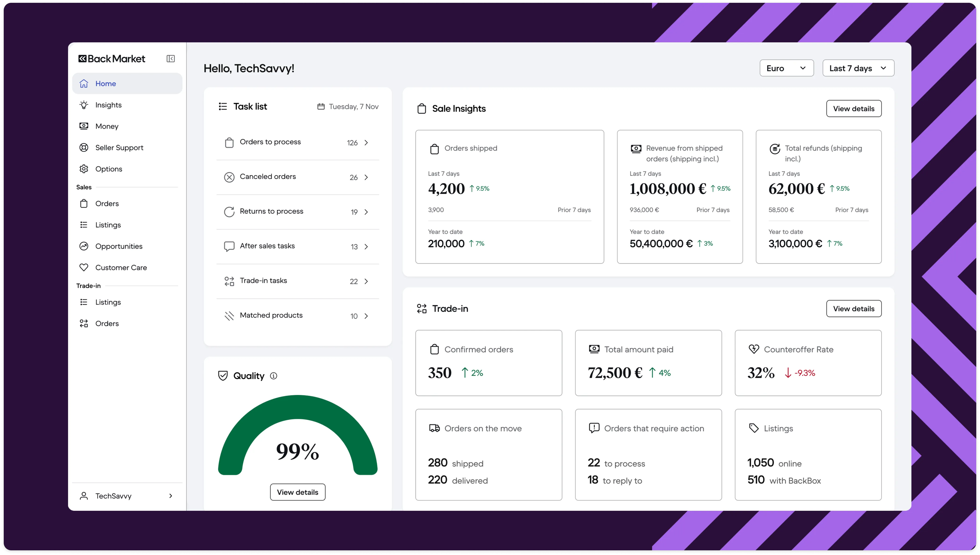Click the Hello, TechSavvy! heading
This screenshot has height=555, width=980.
click(x=249, y=68)
